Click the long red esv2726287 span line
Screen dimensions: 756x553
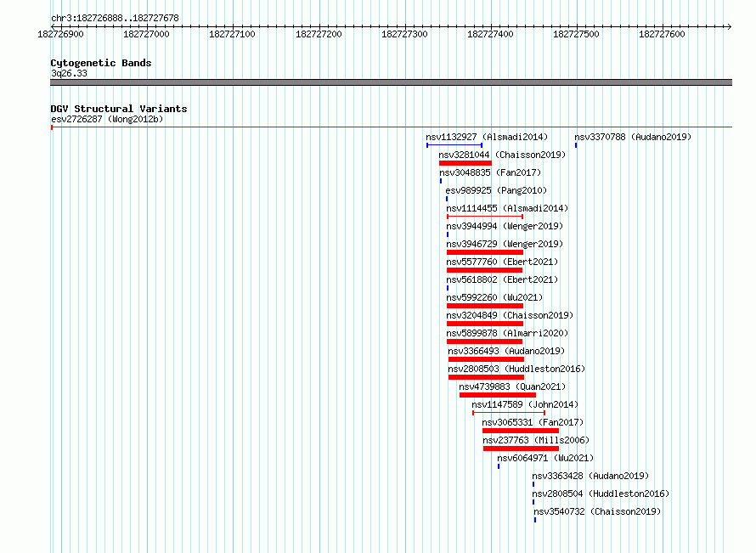pos(392,127)
